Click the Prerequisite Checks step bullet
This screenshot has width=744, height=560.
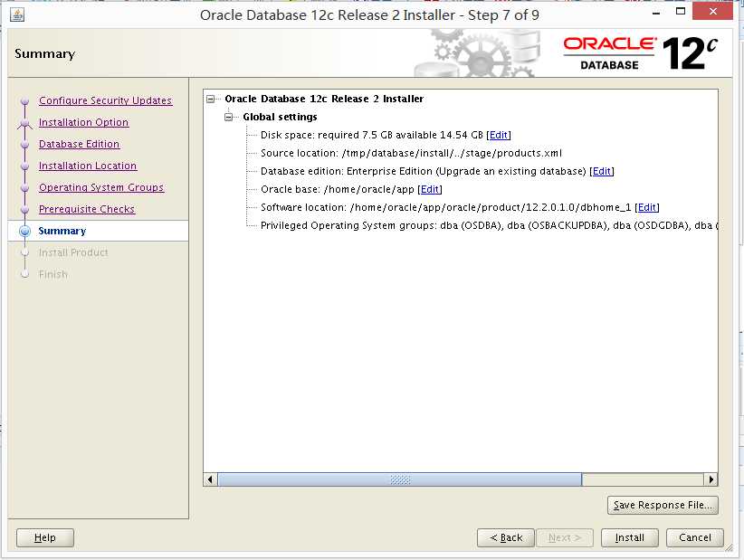(24, 210)
